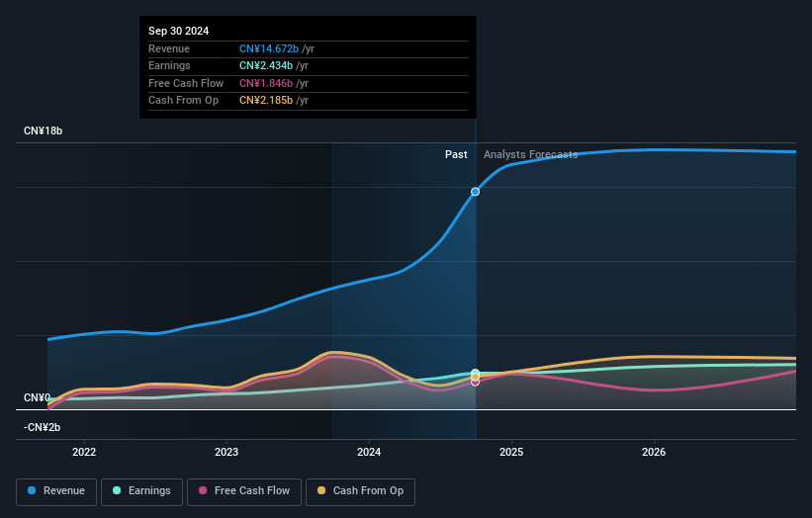Click the CN¥0 y-axis label
This screenshot has height=518, width=812.
pos(37,398)
